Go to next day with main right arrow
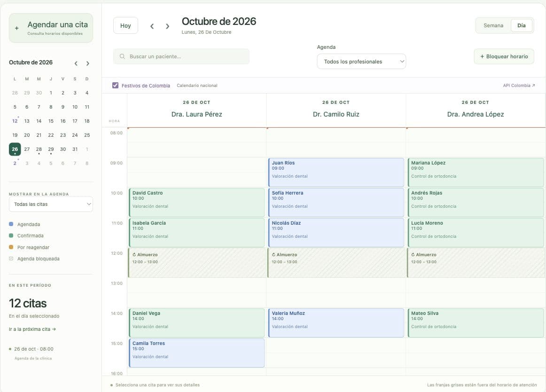The width and height of the screenshot is (546, 392). (x=167, y=26)
